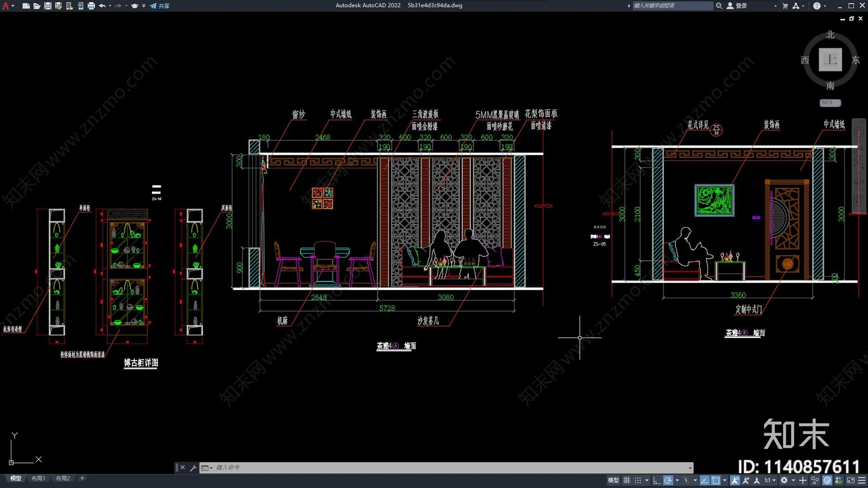Toggle ortho mode in status bar
This screenshot has height=488, width=868.
click(x=656, y=480)
